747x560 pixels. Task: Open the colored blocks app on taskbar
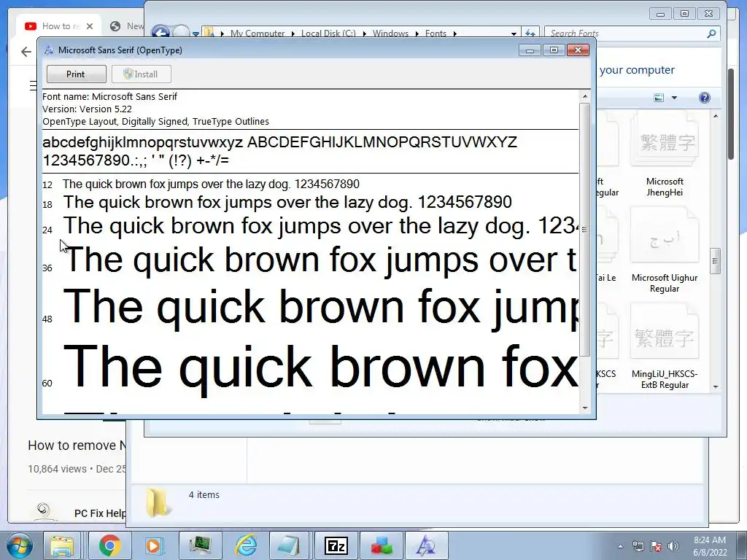[381, 545]
